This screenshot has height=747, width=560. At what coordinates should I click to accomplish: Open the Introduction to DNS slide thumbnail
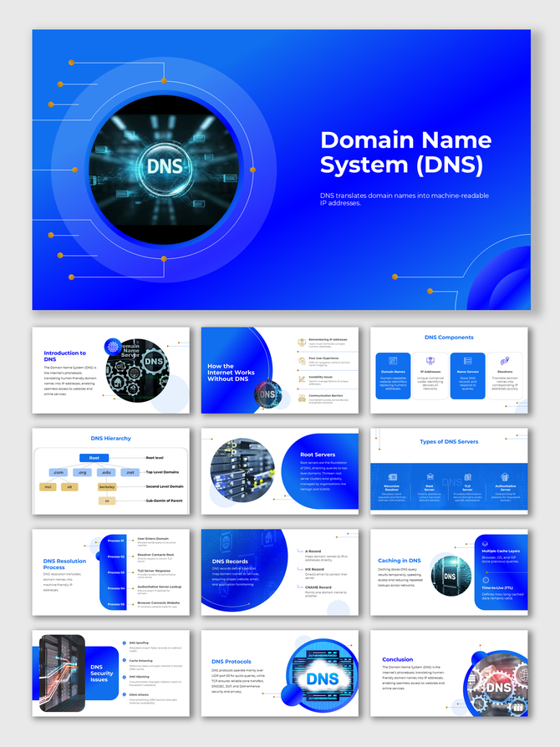tap(110, 370)
